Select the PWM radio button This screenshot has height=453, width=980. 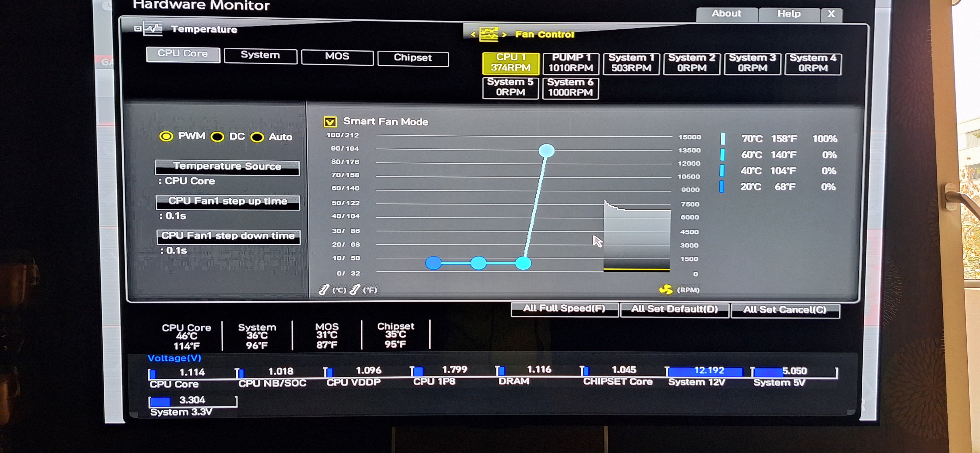click(166, 136)
